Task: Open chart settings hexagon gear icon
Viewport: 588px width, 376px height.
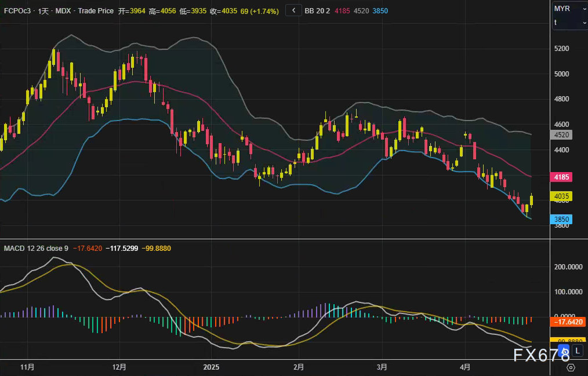Action: pos(571,367)
